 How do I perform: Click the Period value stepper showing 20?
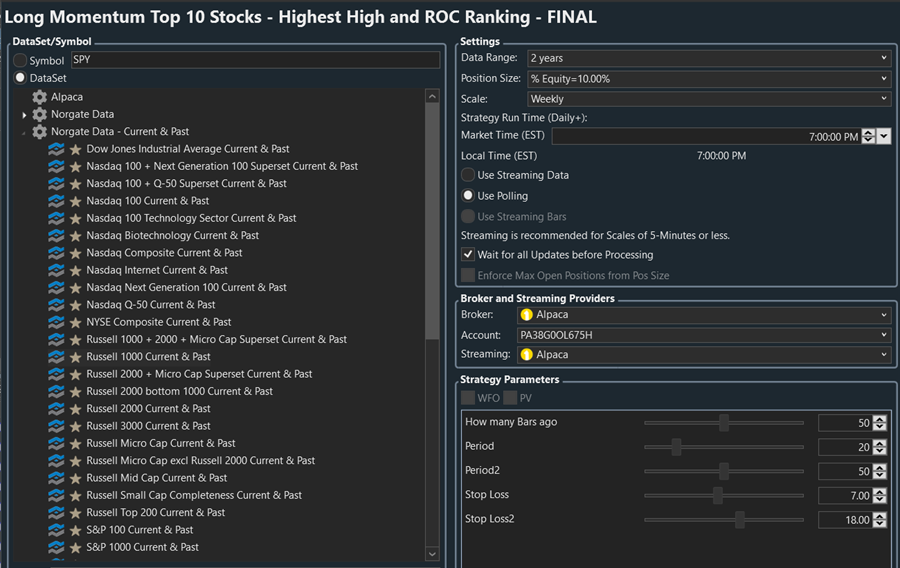[x=879, y=447]
